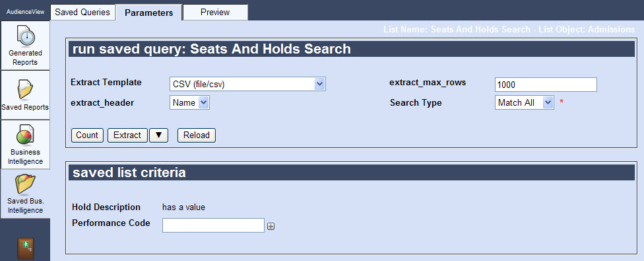Open the Saved Reports folder icon
The height and width of the screenshot is (261, 644).
(26, 90)
